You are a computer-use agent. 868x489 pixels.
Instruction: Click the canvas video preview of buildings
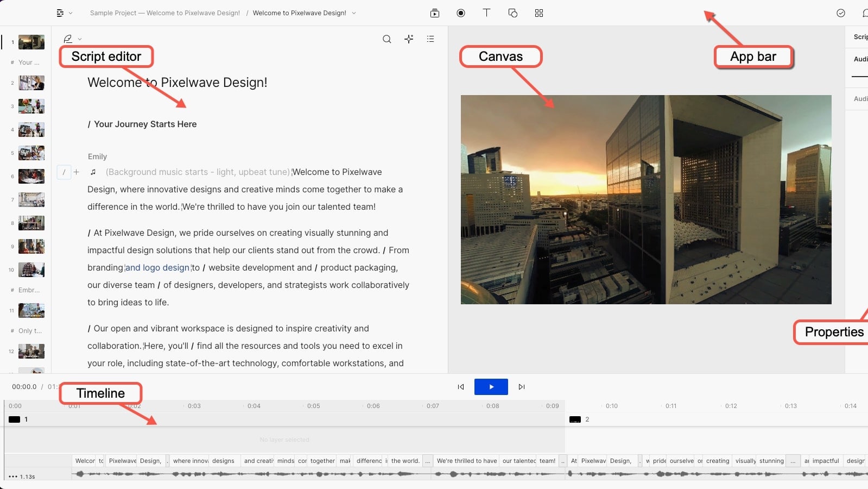646,199
